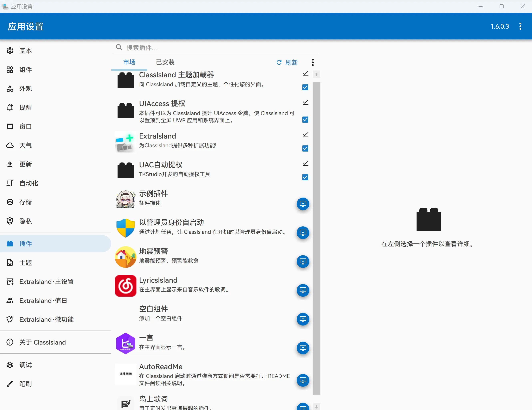532x410 pixels.
Task: Click the 隐私 shield icon in sidebar
Action: click(x=10, y=221)
